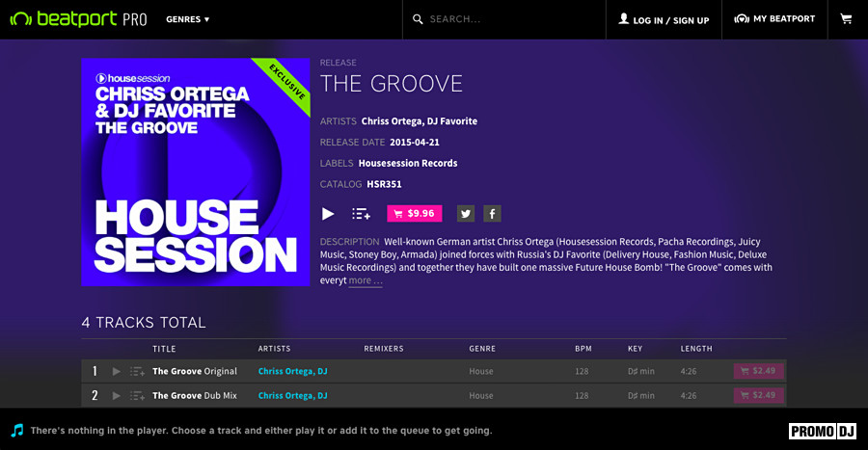Buy the release for $9.96
This screenshot has width=868, height=450.
coord(414,214)
